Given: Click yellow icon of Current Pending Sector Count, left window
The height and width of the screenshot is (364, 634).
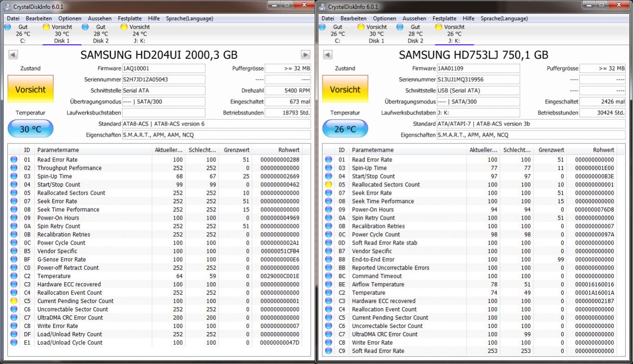Looking at the screenshot, I should [x=14, y=301].
